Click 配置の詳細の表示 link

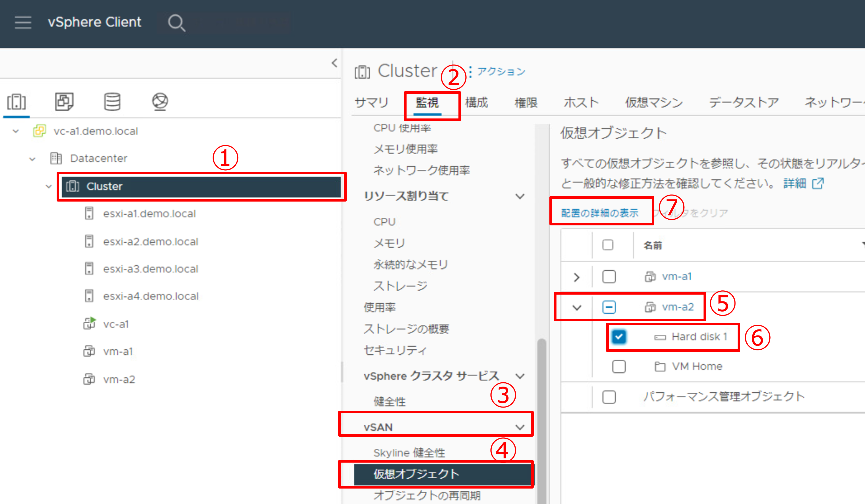click(600, 213)
